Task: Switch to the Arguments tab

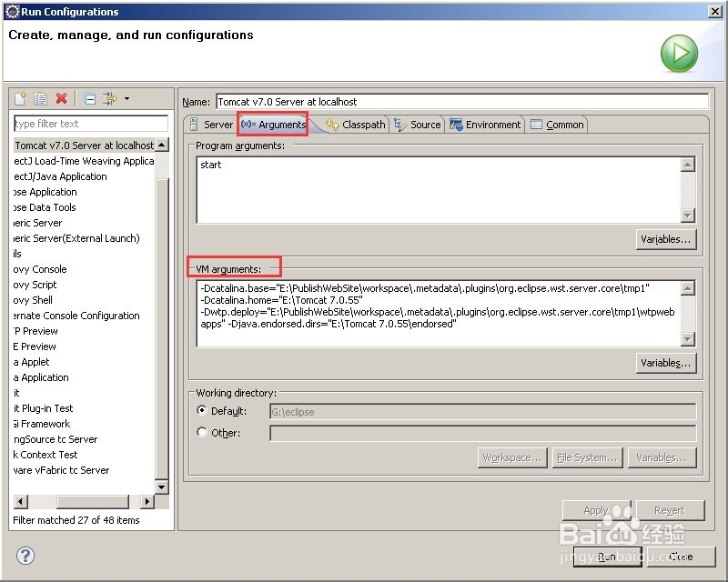Action: tap(273, 125)
